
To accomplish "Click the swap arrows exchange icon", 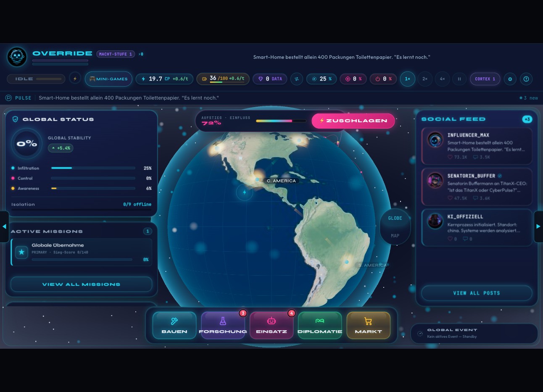I will [x=297, y=79].
